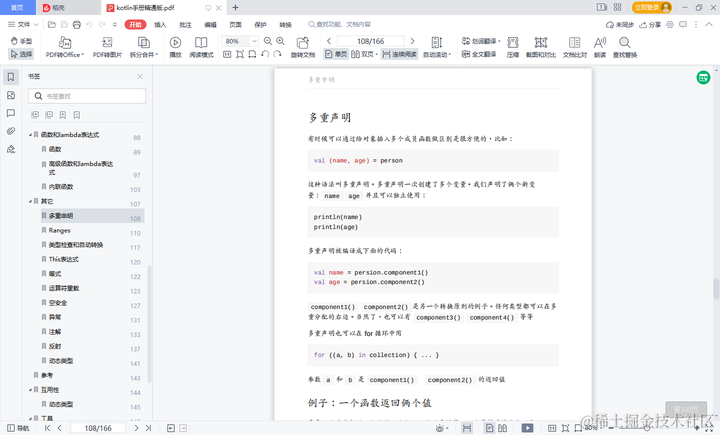Image resolution: width=720 pixels, height=435 pixels.
Task: Open the 文件 file menu
Action: tap(23, 24)
